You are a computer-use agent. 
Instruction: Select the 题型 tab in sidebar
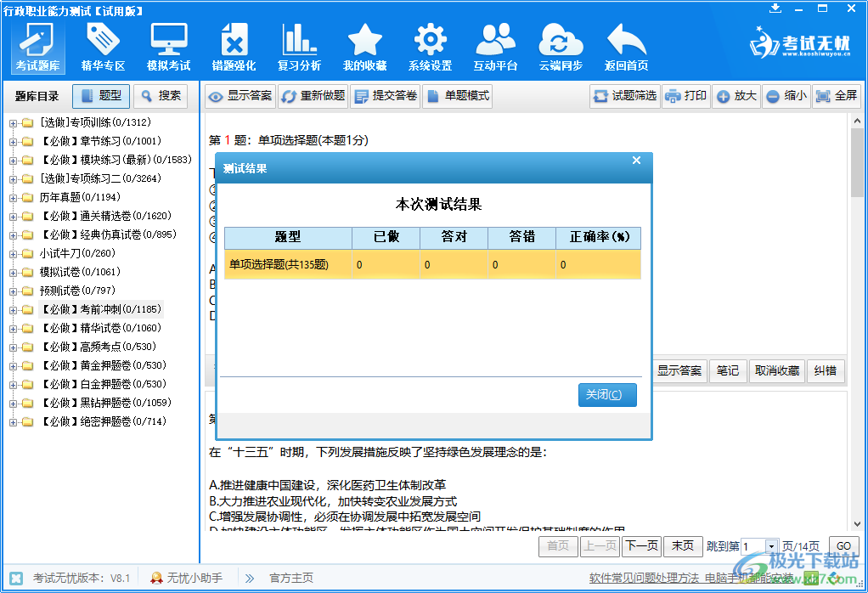tap(101, 96)
